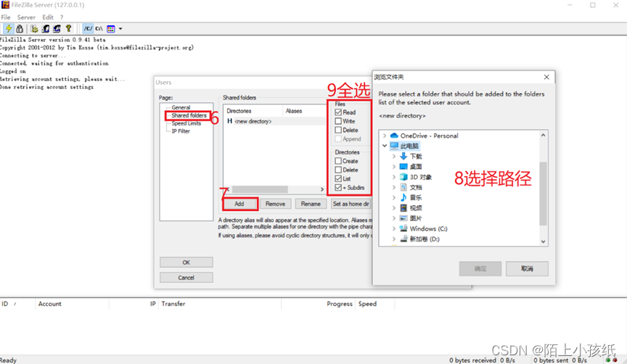Open the Users editor toolbar icon
Viewport: 627px width, 364px height.
(46, 29)
